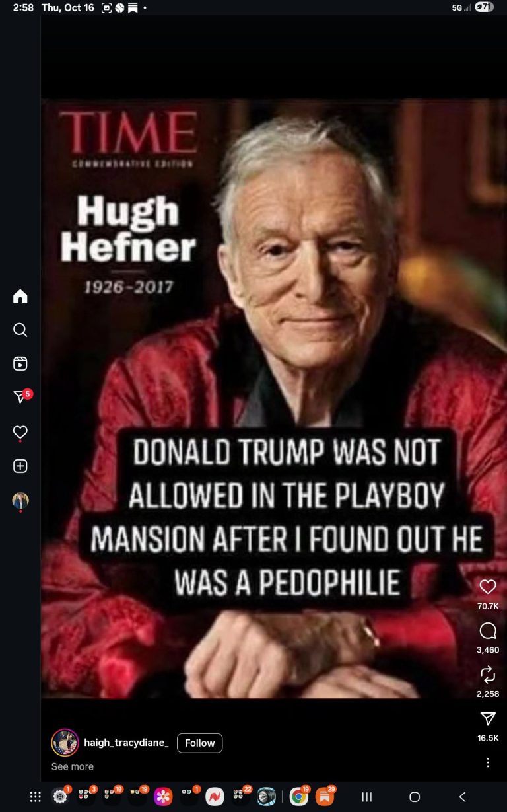
Task: Open direct messages with 5 notifications
Action: (x=22, y=396)
